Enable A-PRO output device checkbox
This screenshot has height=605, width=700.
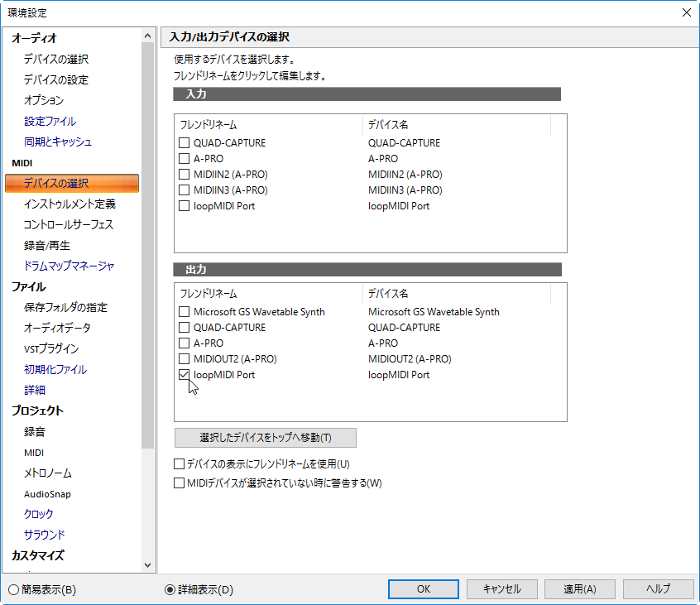click(184, 343)
